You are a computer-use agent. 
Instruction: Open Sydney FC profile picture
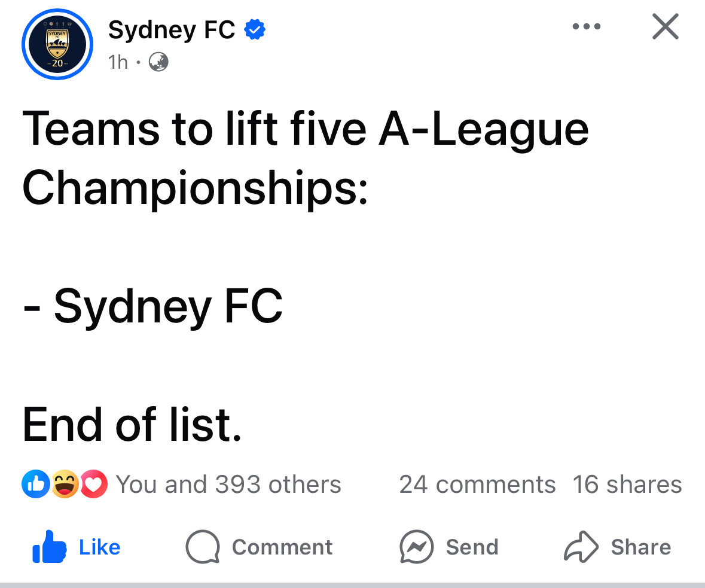[57, 44]
